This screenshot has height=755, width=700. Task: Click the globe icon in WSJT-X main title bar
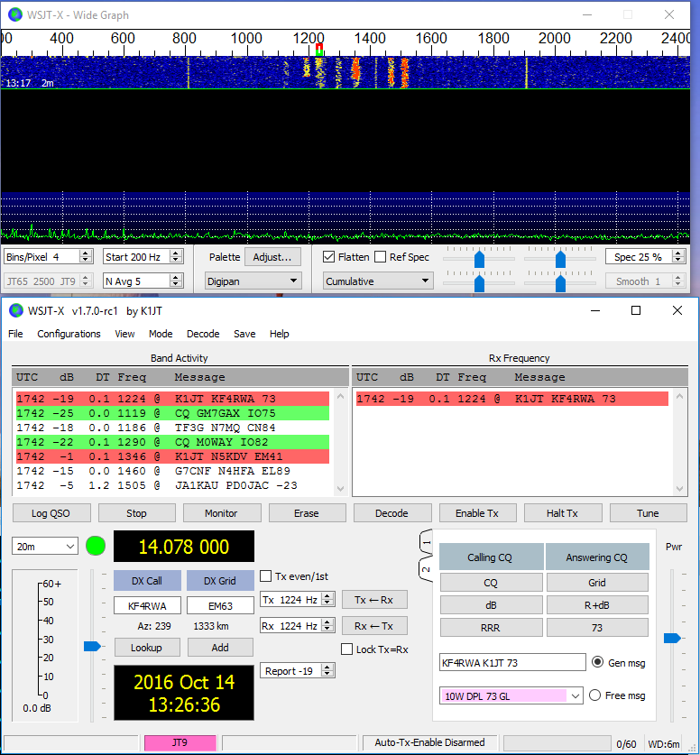pos(16,310)
